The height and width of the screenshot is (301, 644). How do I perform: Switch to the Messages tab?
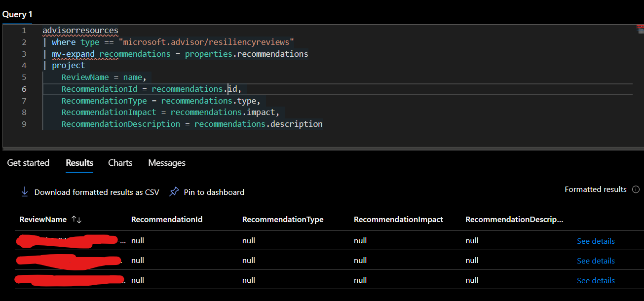167,163
